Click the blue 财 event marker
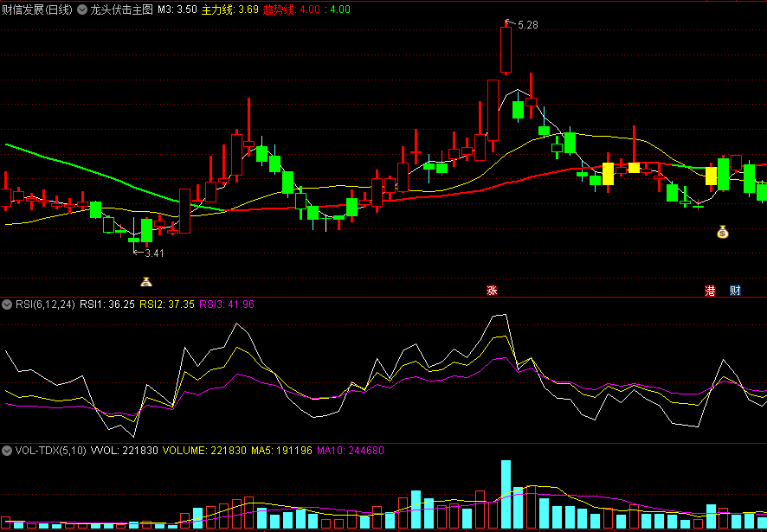The image size is (767, 532). 735,291
